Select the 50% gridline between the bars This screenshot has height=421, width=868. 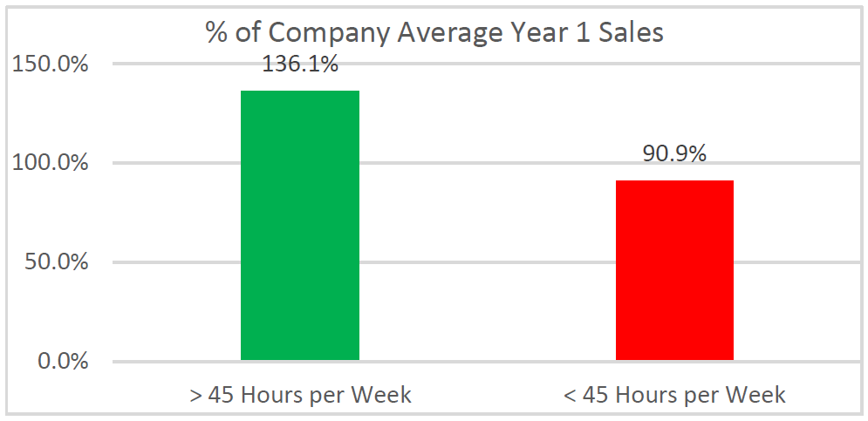tap(487, 262)
